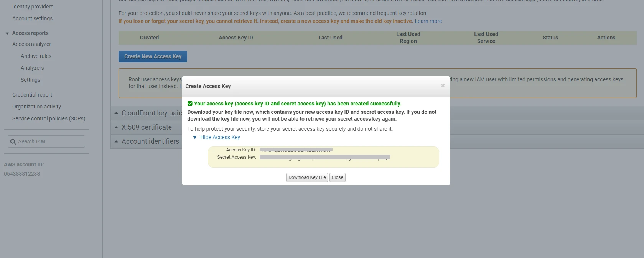
Task: Click Create New Access Key button
Action: (x=153, y=56)
